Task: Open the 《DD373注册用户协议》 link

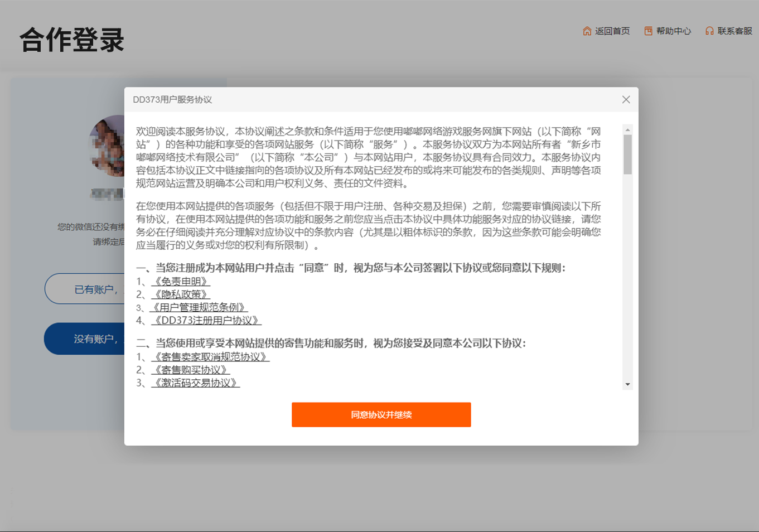Action: point(206,321)
